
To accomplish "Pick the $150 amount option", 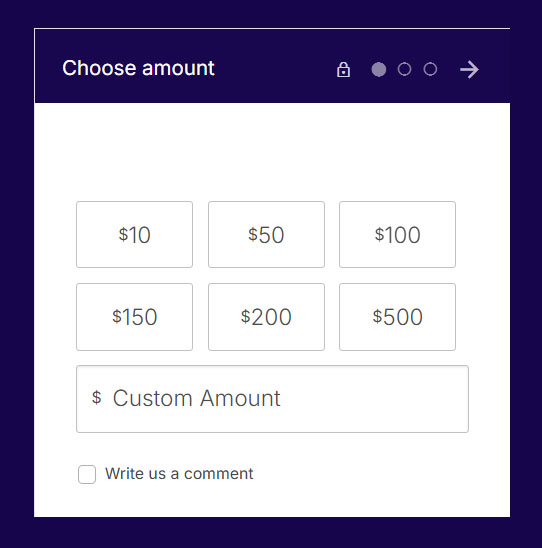I will [135, 317].
